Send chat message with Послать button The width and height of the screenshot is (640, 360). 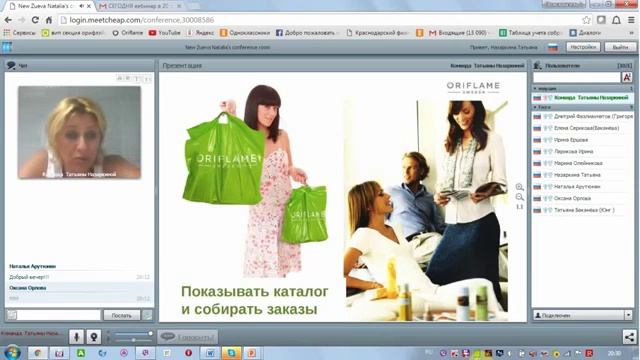click(122, 315)
